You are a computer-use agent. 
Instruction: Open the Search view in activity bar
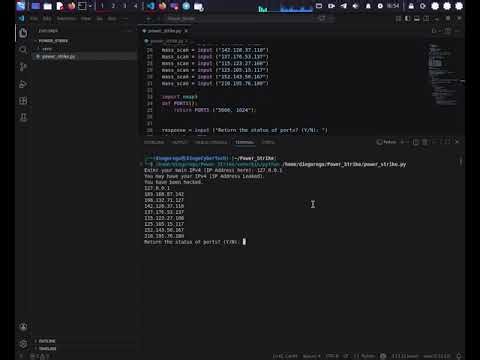point(23,50)
